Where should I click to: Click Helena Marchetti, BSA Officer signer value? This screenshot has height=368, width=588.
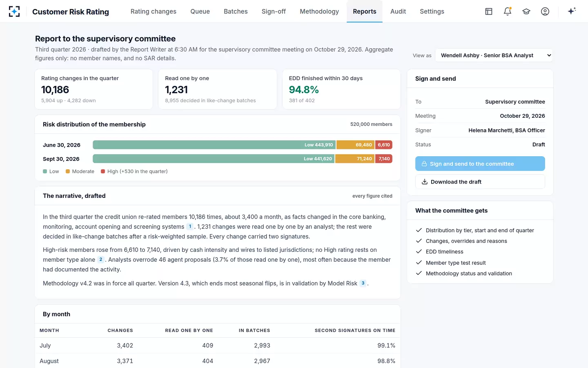pos(507,130)
